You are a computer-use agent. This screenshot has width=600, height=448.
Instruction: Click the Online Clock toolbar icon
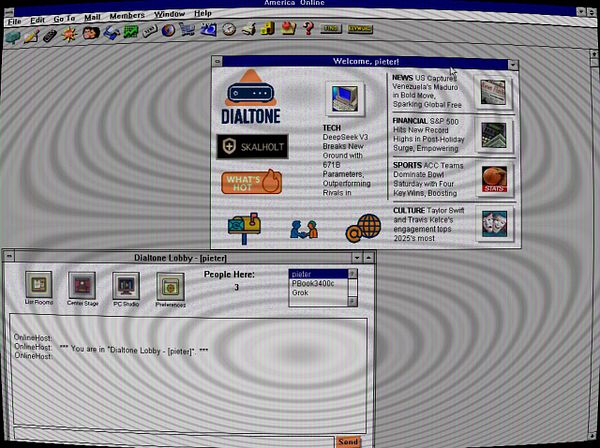tap(229, 29)
